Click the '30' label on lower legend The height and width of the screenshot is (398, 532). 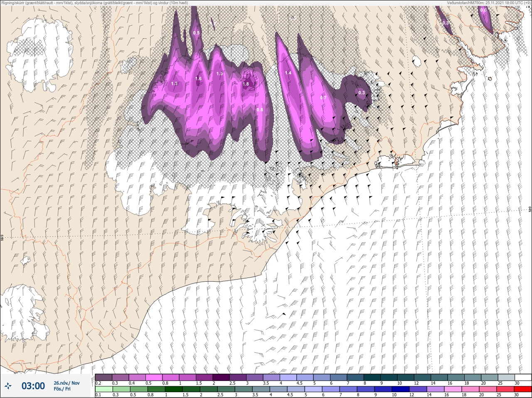(x=517, y=395)
